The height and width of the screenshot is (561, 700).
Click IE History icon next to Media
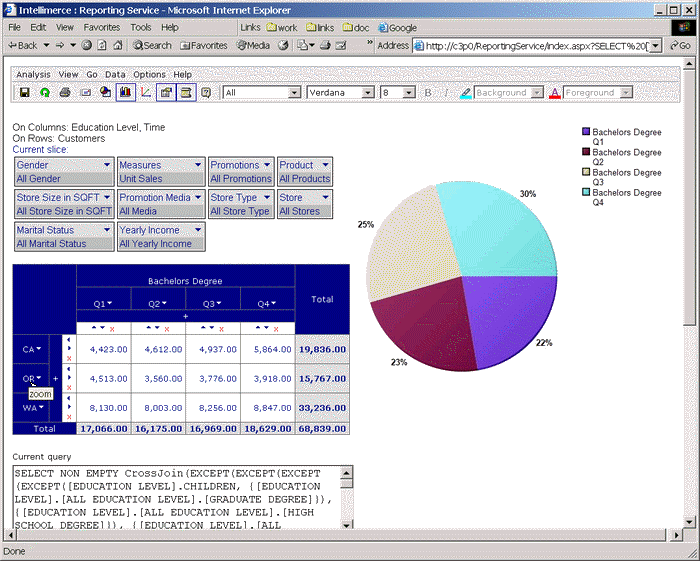(283, 45)
